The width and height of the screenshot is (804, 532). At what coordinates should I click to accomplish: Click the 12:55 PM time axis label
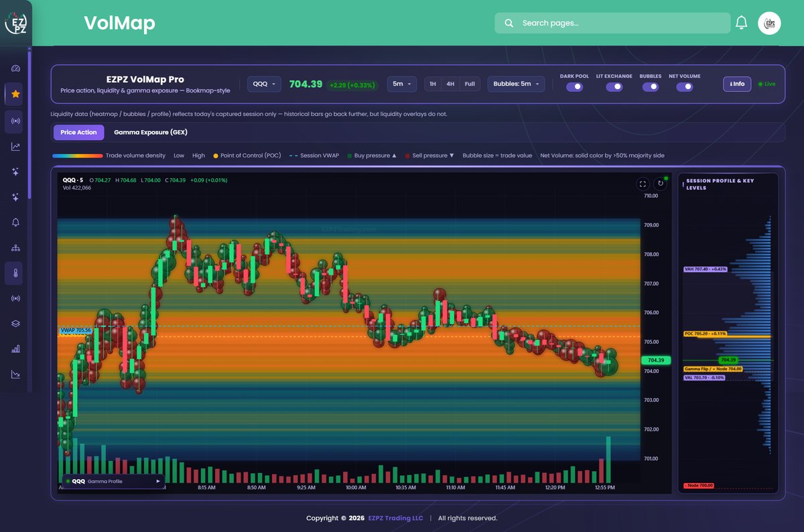pos(604,488)
